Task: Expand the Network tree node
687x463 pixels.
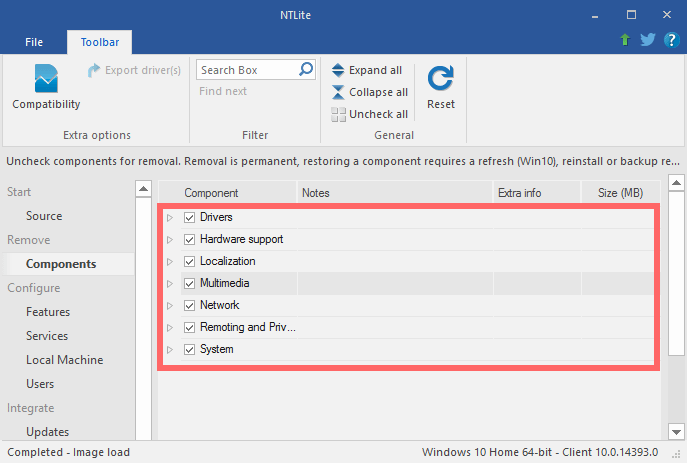Action: [x=170, y=305]
